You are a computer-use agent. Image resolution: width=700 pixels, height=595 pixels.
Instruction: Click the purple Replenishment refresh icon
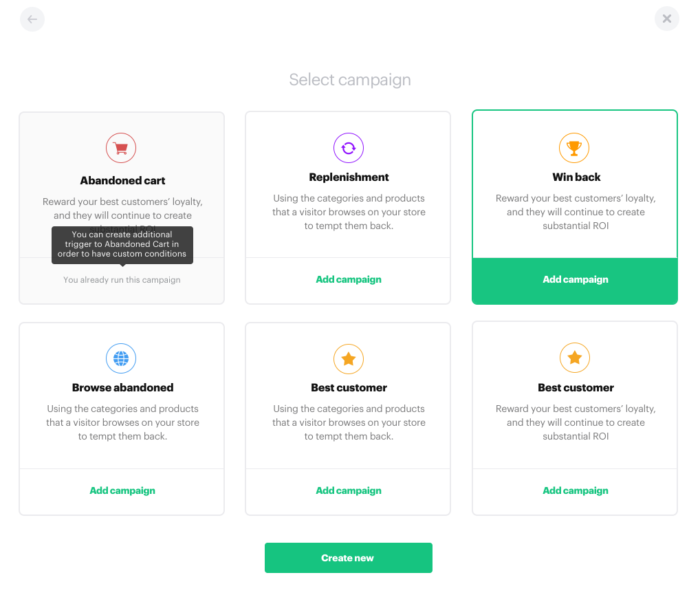click(349, 148)
